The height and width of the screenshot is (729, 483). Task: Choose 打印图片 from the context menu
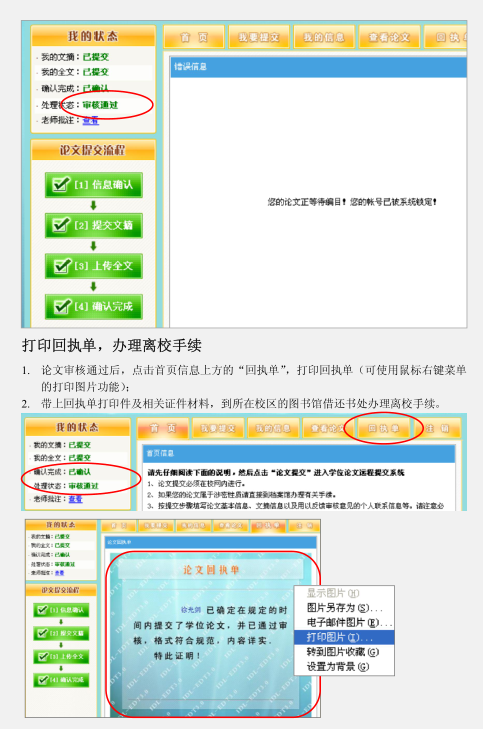[x=344, y=637]
